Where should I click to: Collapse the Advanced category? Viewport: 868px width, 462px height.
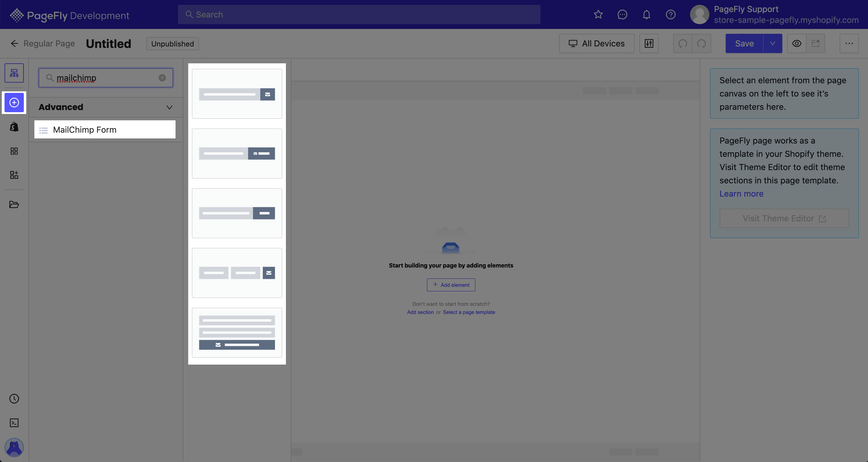coord(169,107)
